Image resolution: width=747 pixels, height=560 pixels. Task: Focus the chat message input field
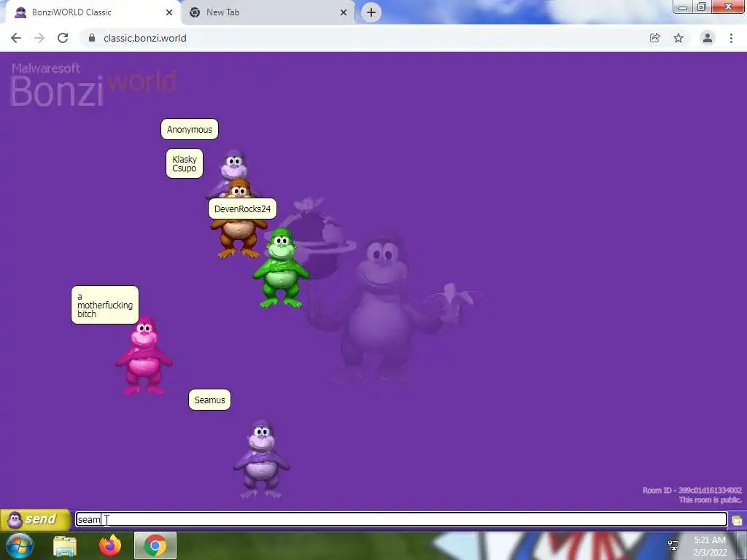401,519
